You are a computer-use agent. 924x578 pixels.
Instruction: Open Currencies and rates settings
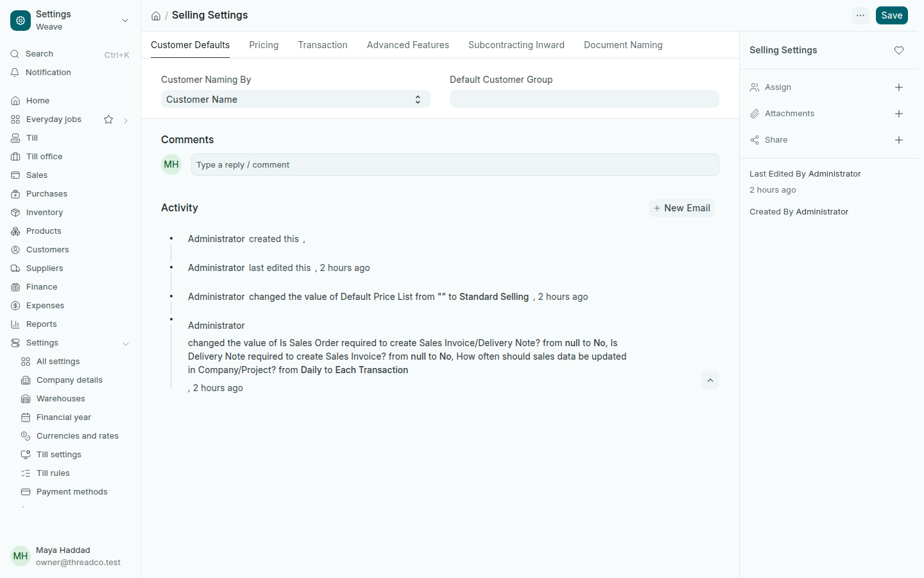(x=75, y=436)
